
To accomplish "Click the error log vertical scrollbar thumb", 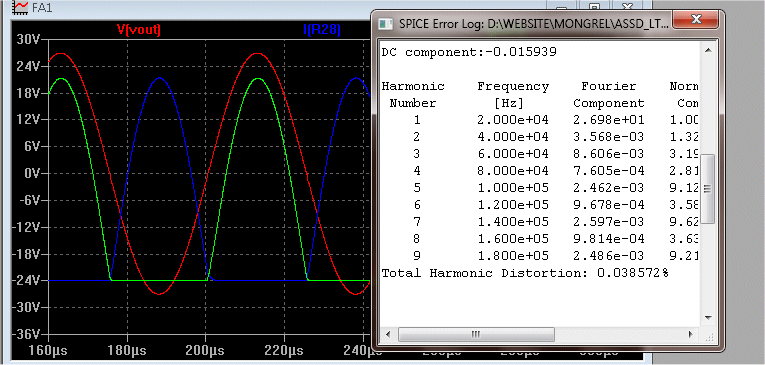I will coord(708,188).
